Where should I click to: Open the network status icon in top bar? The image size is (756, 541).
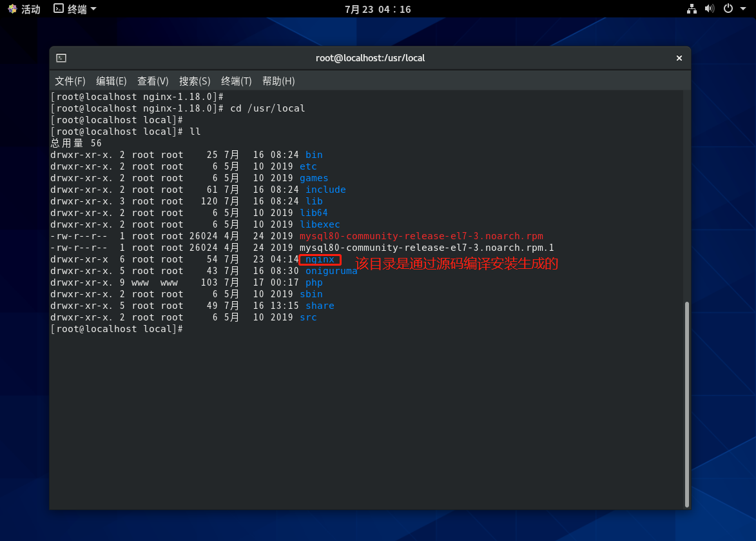692,8
